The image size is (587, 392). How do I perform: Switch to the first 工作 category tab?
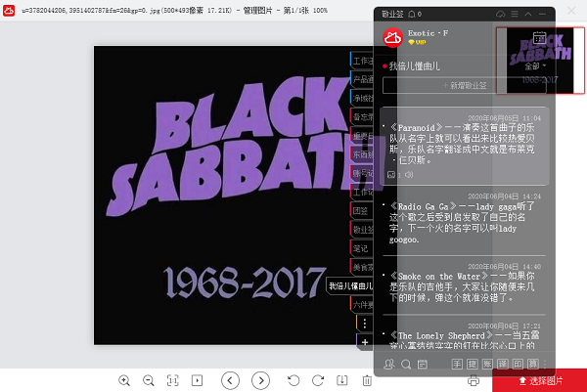click(x=362, y=61)
